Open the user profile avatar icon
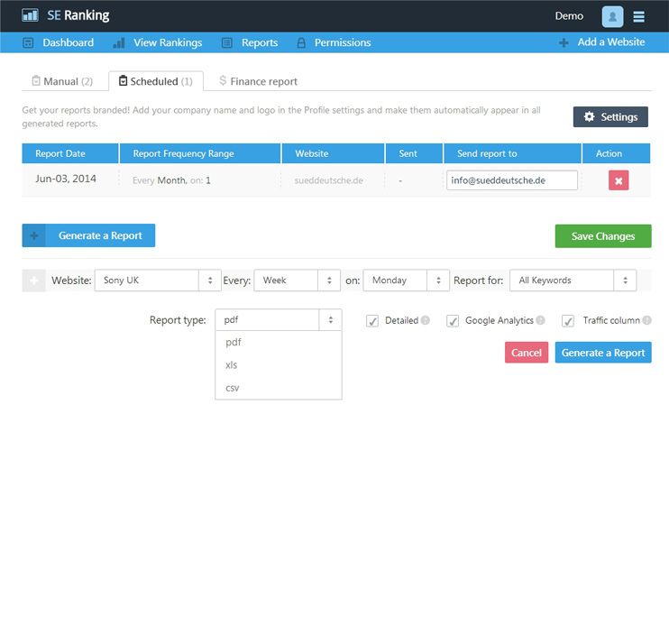Image resolution: width=669 pixels, height=644 pixels. pyautogui.click(x=612, y=16)
